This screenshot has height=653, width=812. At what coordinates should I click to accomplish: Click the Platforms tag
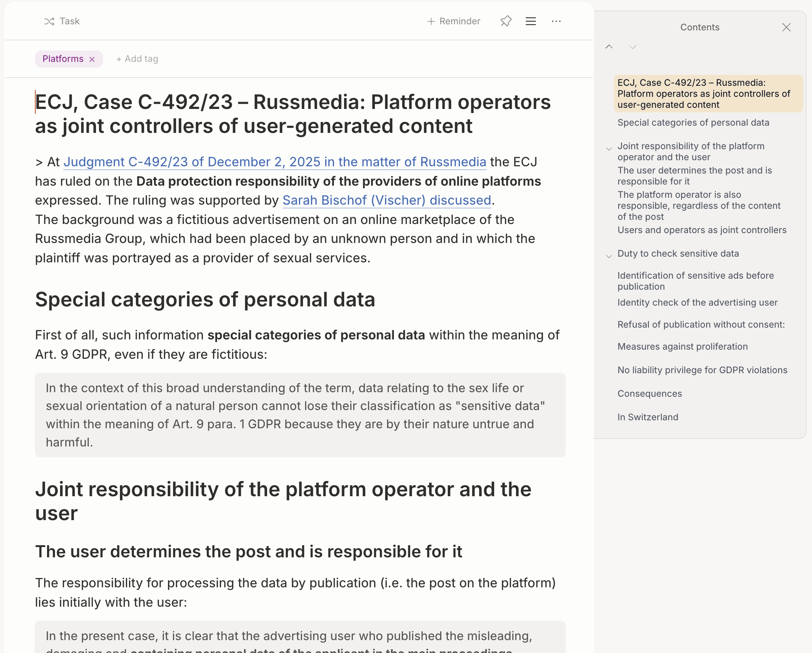[x=63, y=59]
